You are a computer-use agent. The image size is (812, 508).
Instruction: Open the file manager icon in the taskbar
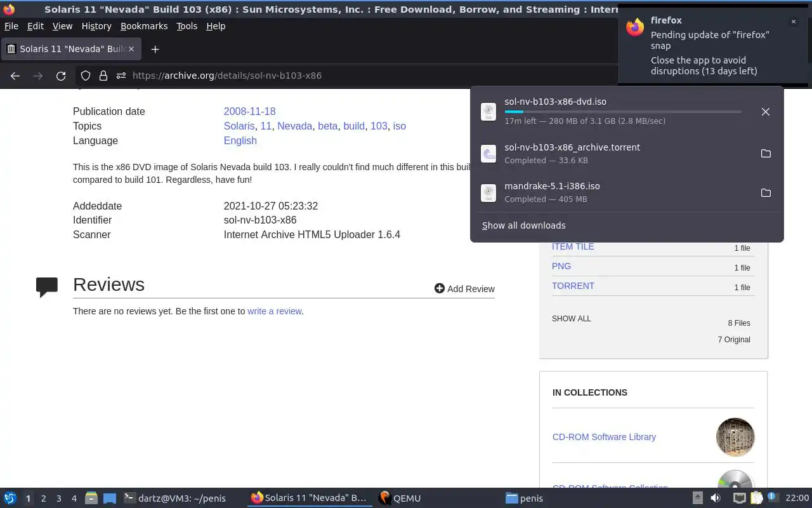[x=91, y=498]
